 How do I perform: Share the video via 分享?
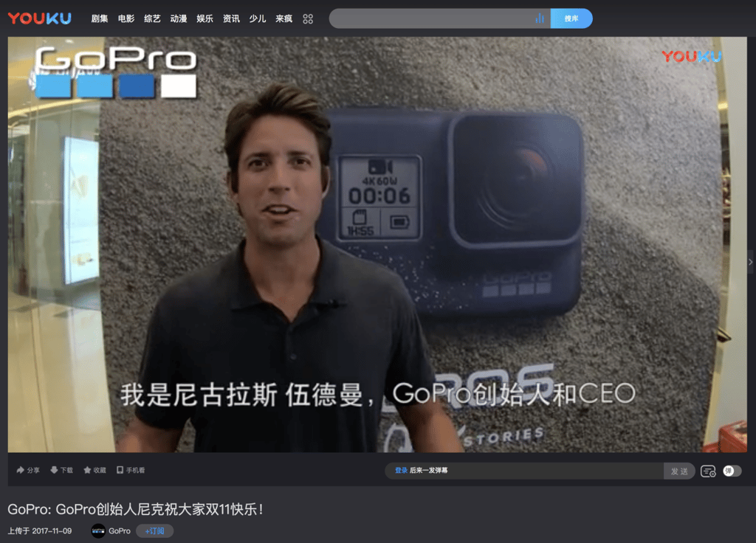coord(28,470)
